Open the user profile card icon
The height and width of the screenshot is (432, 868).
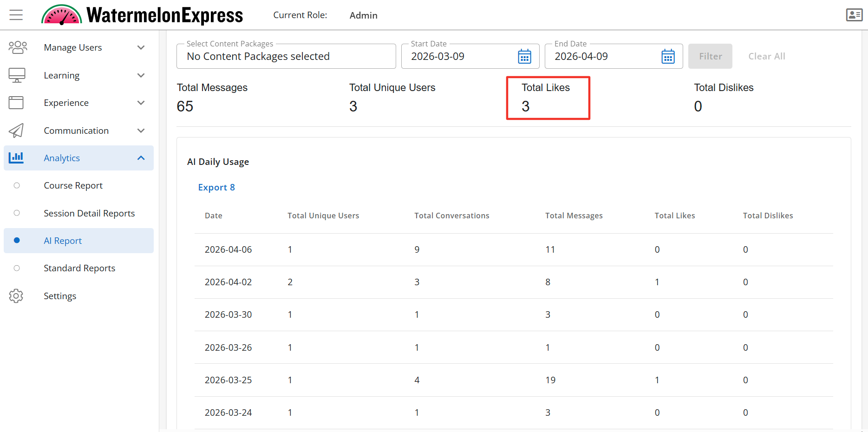click(854, 15)
